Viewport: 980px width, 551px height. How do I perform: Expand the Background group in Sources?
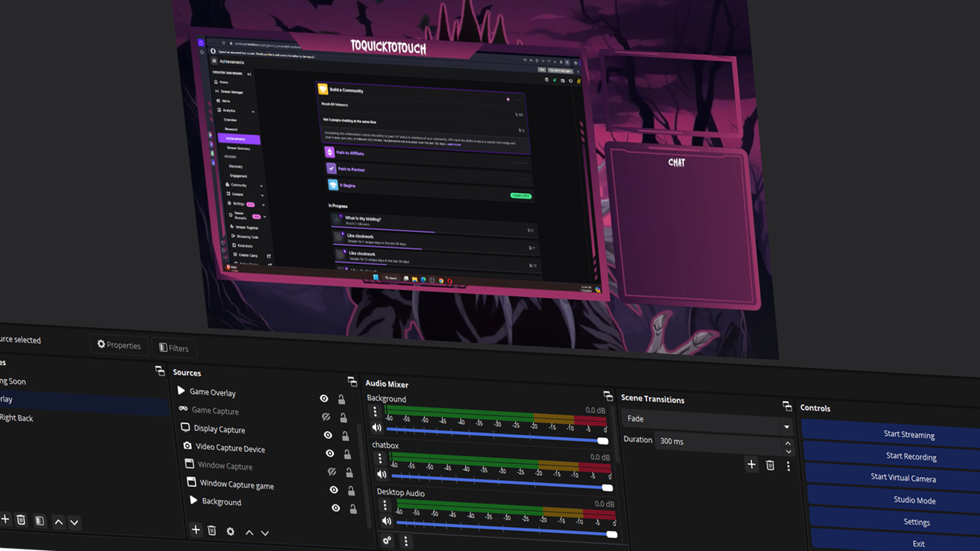(x=194, y=500)
